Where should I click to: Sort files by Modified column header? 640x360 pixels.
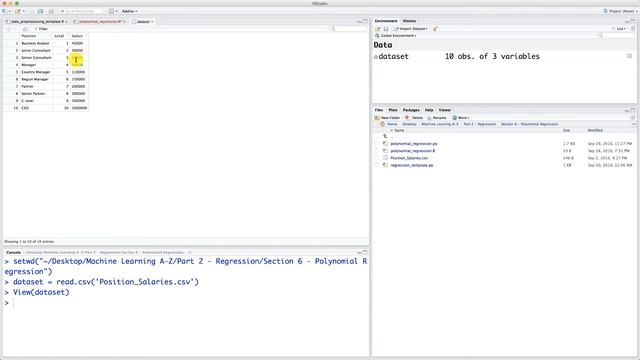point(595,130)
